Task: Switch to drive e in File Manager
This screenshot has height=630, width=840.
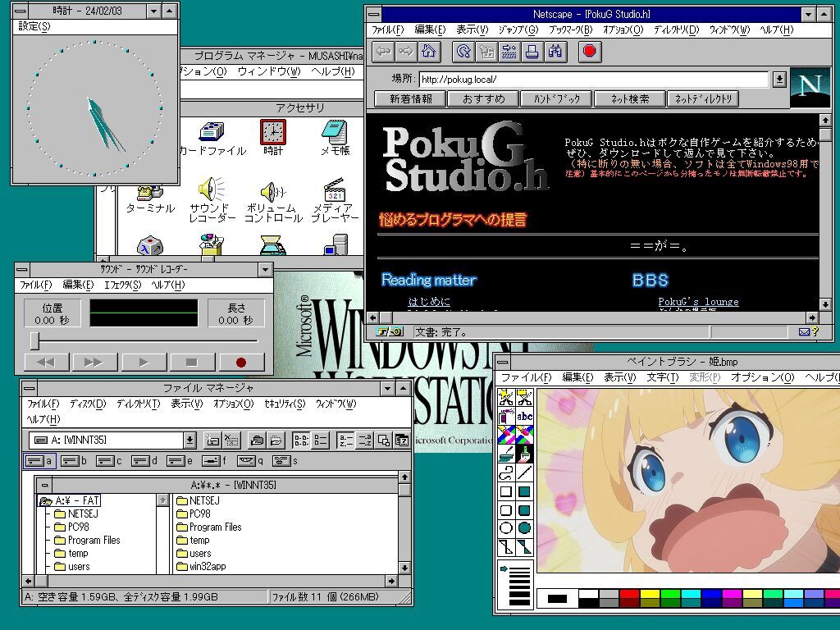Action: [x=178, y=461]
